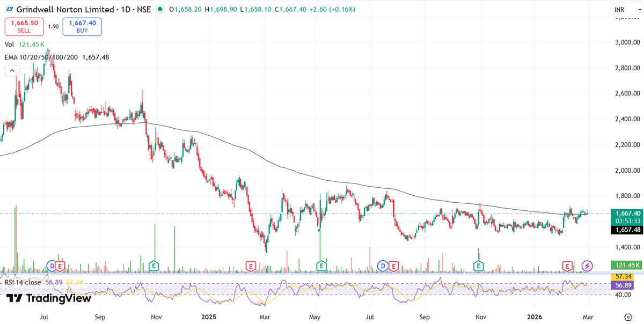
Task: Click the 2,000.00 price scale label
Action: point(627,171)
